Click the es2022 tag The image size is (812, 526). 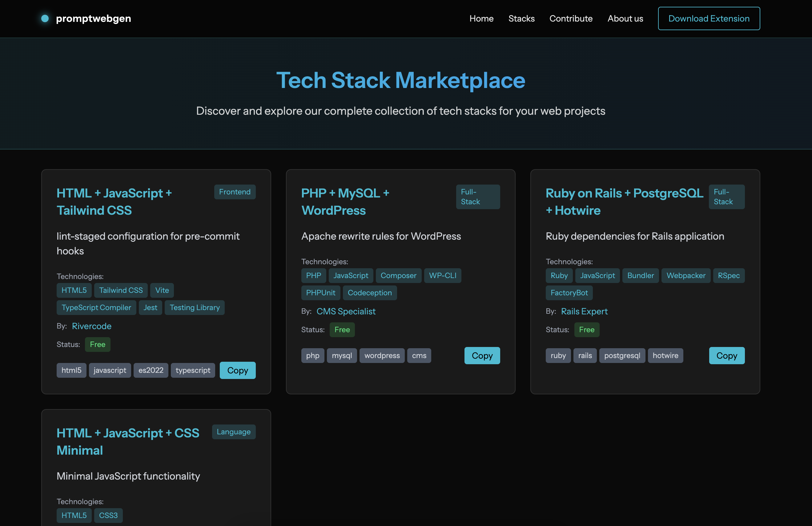pyautogui.click(x=151, y=370)
